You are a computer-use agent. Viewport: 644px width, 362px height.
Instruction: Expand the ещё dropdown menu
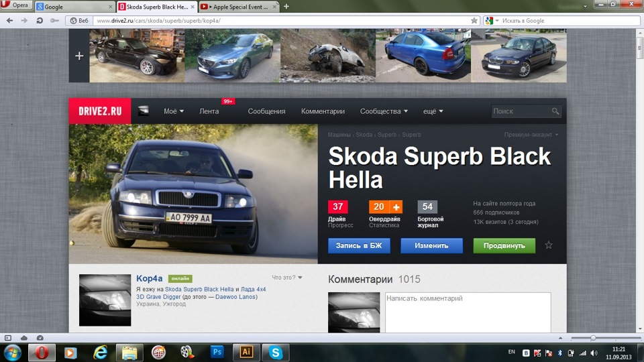[x=433, y=111]
